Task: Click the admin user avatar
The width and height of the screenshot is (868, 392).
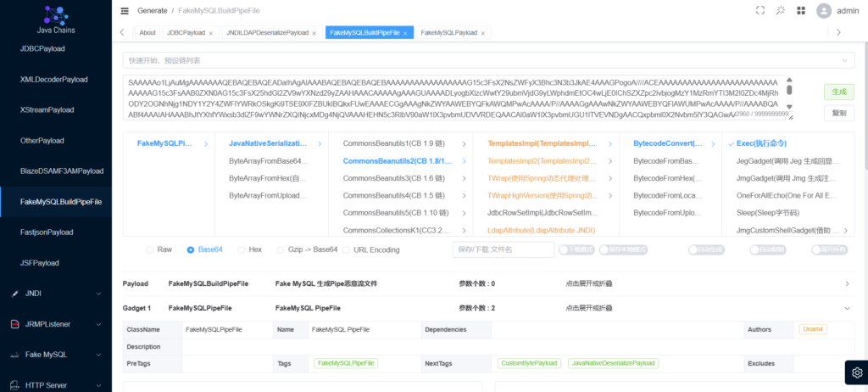Action: 823,11
